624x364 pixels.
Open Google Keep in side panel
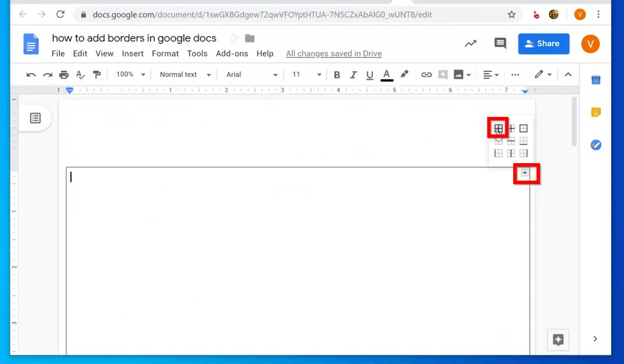click(x=596, y=113)
